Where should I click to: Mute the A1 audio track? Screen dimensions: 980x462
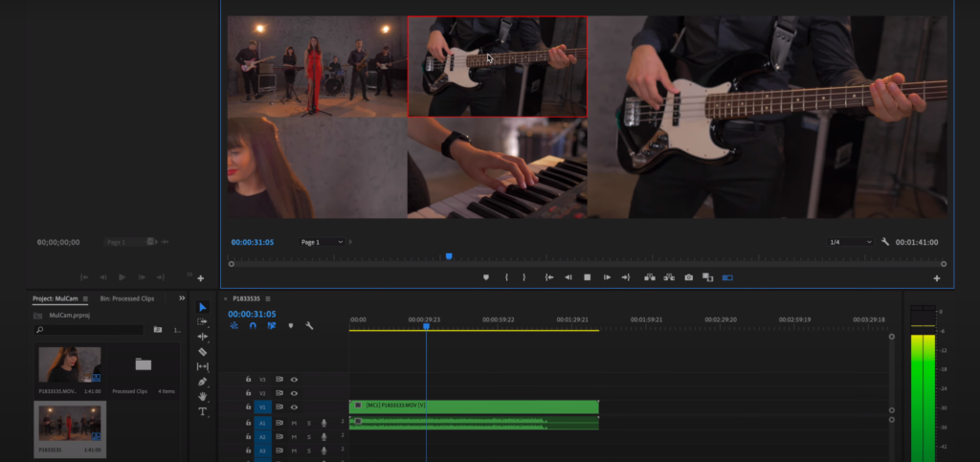pyautogui.click(x=294, y=423)
